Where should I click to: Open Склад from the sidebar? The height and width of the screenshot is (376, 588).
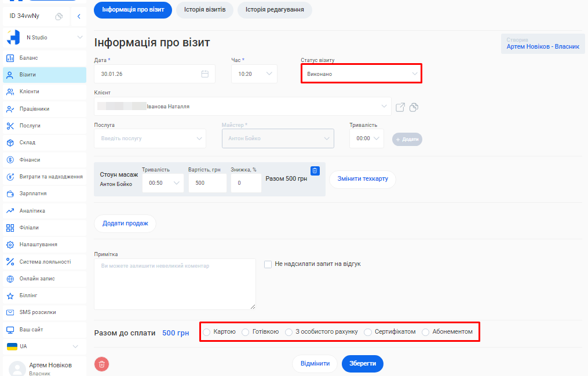pyautogui.click(x=27, y=143)
